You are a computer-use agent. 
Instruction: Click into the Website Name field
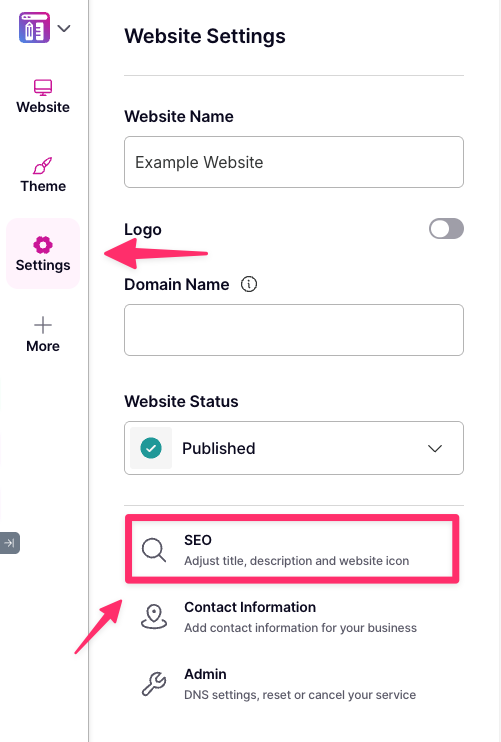(x=294, y=162)
